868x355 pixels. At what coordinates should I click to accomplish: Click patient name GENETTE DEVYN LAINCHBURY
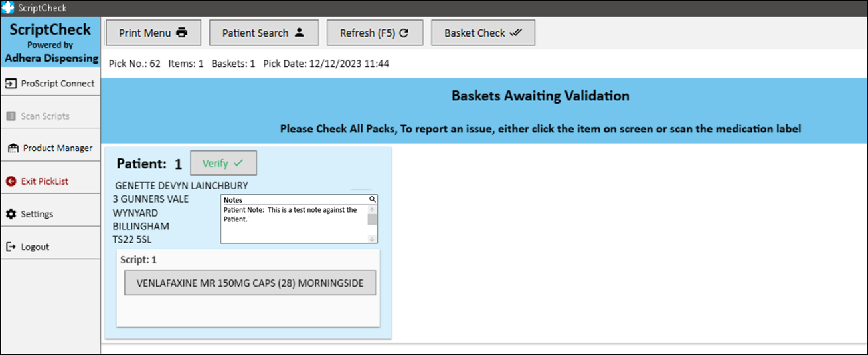(181, 186)
